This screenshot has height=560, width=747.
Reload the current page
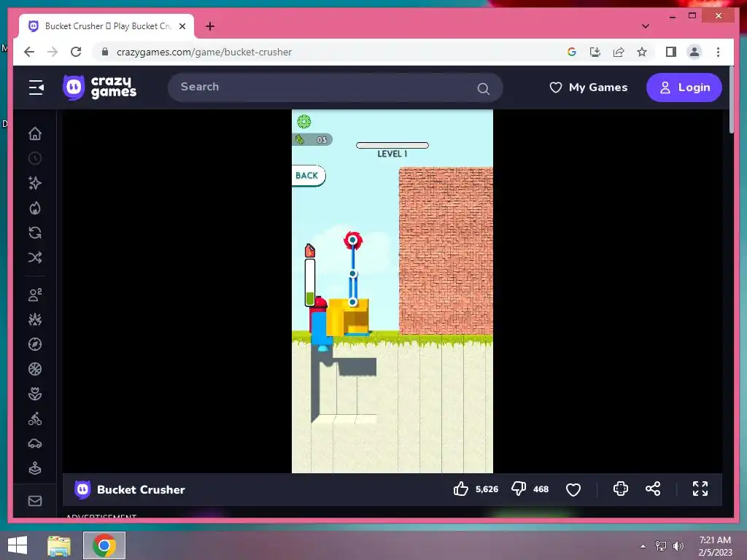click(76, 52)
